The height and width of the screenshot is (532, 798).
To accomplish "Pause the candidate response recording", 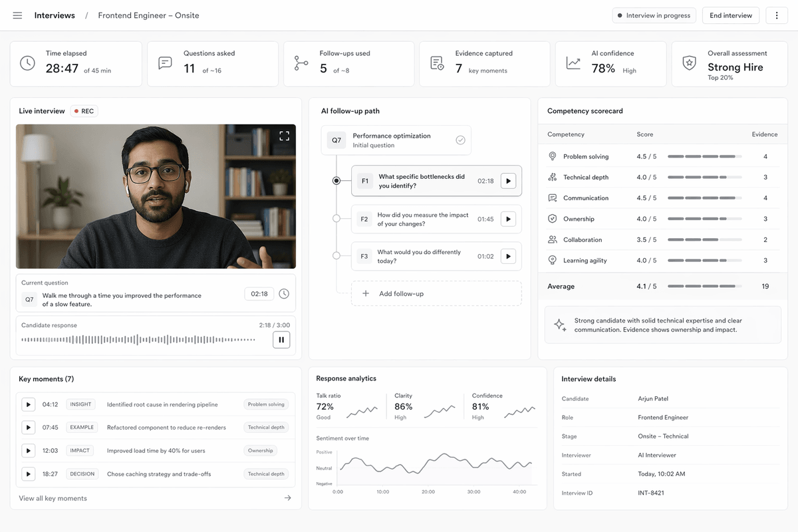I will 281,340.
